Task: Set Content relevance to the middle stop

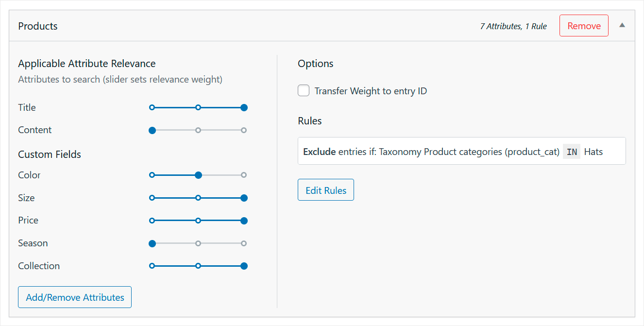Action: pyautogui.click(x=198, y=130)
